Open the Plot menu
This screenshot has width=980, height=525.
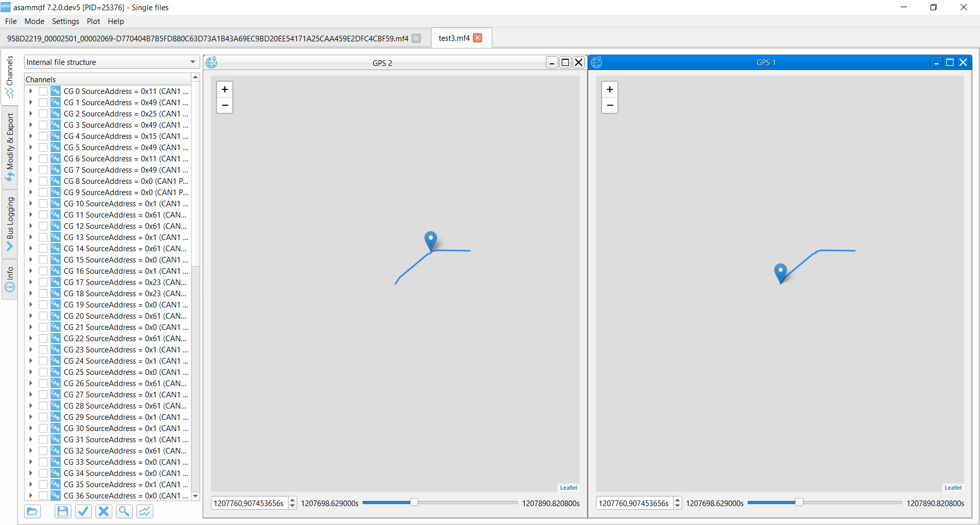click(93, 21)
